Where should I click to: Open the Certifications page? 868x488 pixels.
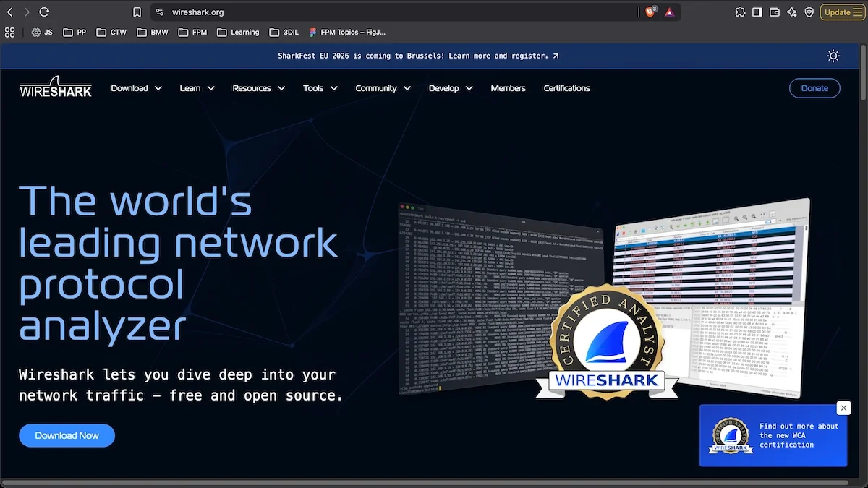pyautogui.click(x=567, y=88)
